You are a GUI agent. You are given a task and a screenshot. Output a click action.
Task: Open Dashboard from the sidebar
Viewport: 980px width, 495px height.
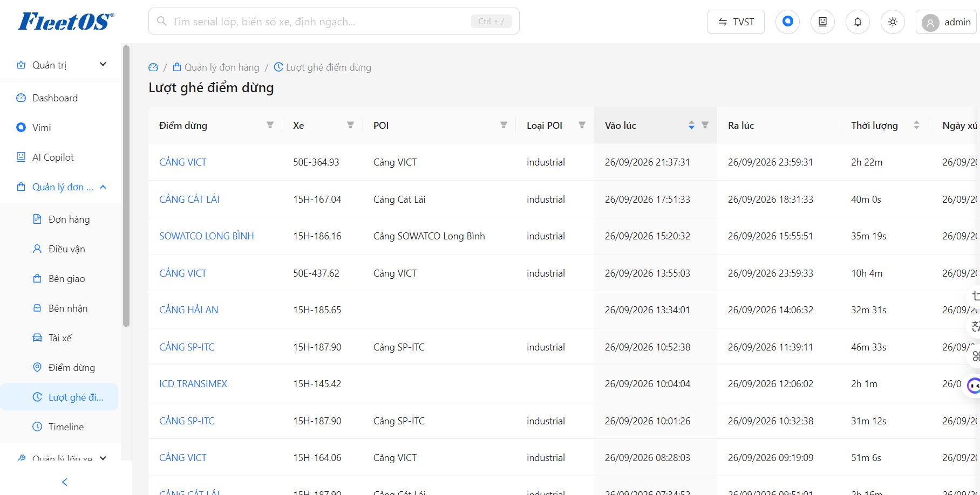(x=55, y=98)
